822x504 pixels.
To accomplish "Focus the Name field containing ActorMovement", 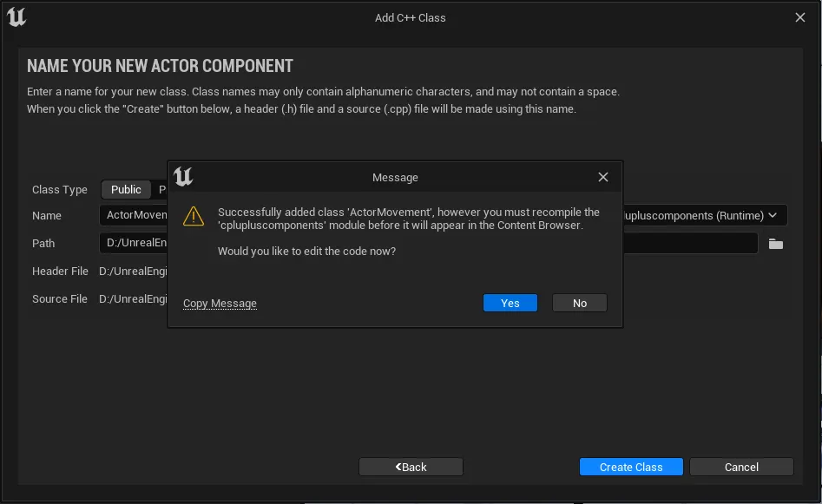I will (134, 215).
